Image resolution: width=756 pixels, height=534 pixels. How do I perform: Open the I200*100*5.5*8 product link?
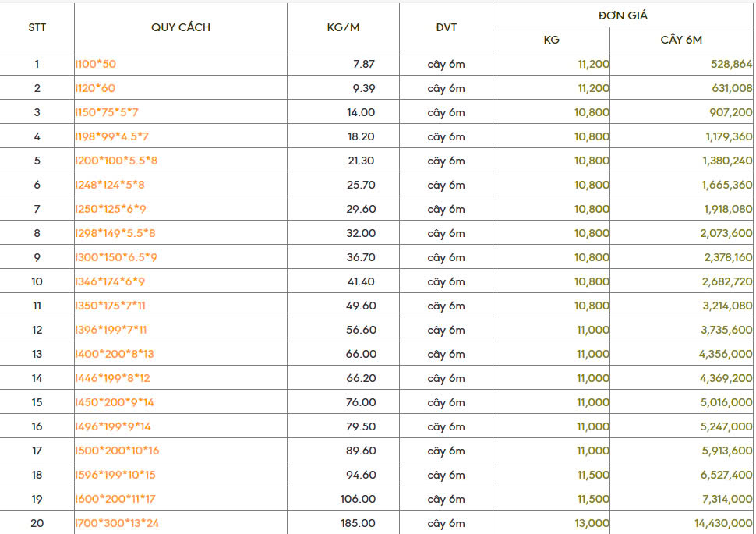click(116, 161)
